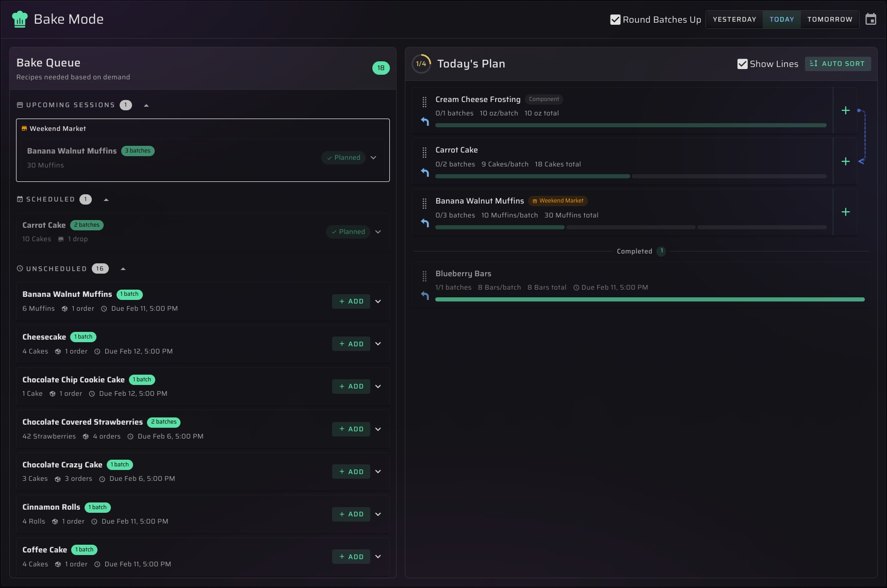Click the sort icon inside AUTO SORT button
The image size is (887, 588).
pyautogui.click(x=814, y=63)
